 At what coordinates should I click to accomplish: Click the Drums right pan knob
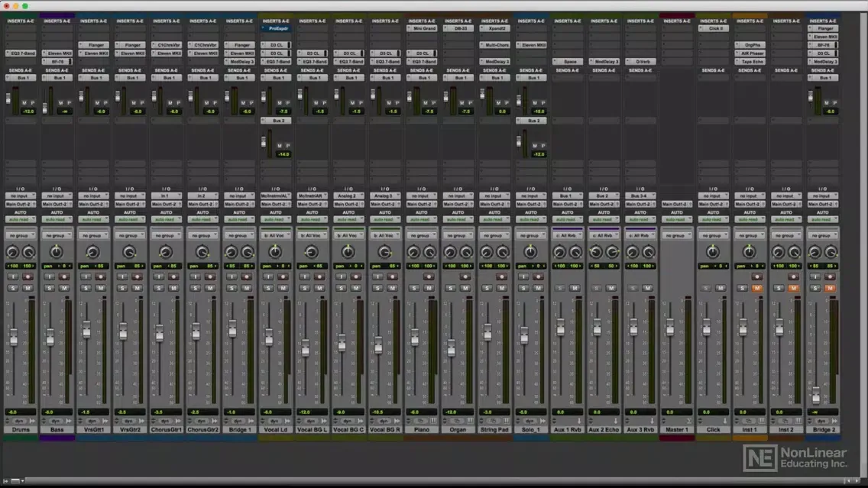point(28,252)
